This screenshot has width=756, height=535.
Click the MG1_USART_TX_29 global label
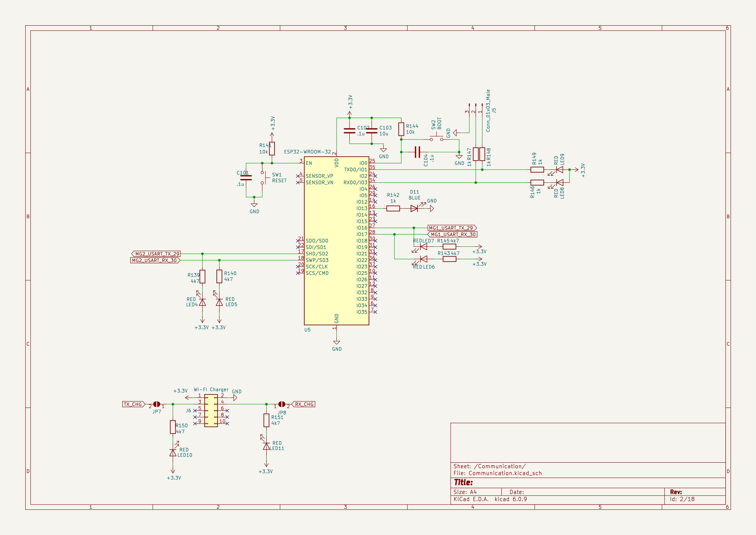pos(452,228)
